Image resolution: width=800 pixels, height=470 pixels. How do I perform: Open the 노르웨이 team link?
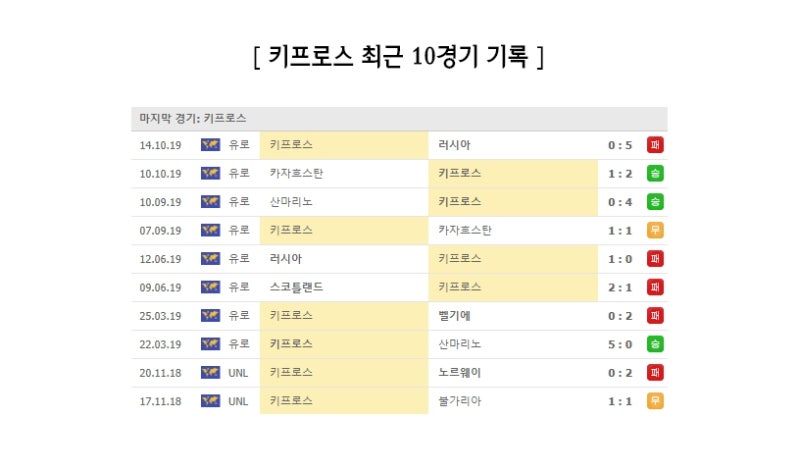[x=460, y=373]
